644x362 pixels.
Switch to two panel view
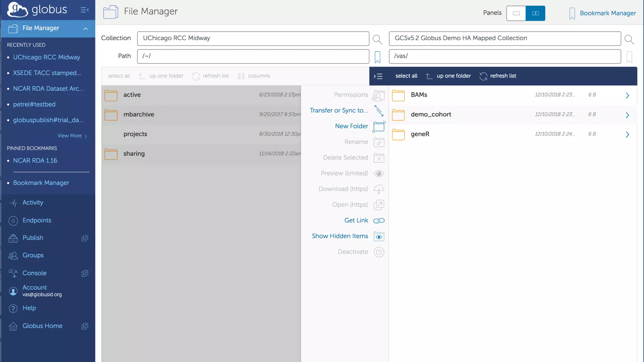coord(535,13)
